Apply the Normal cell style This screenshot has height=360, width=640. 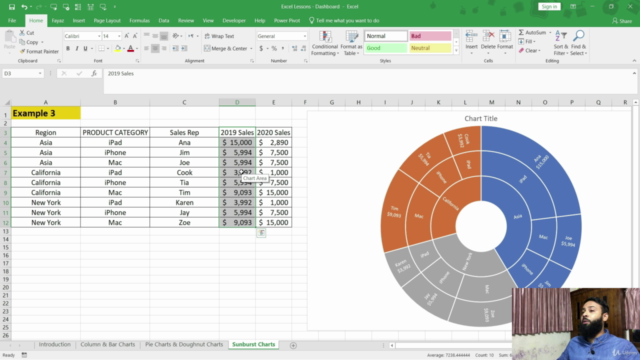click(386, 36)
